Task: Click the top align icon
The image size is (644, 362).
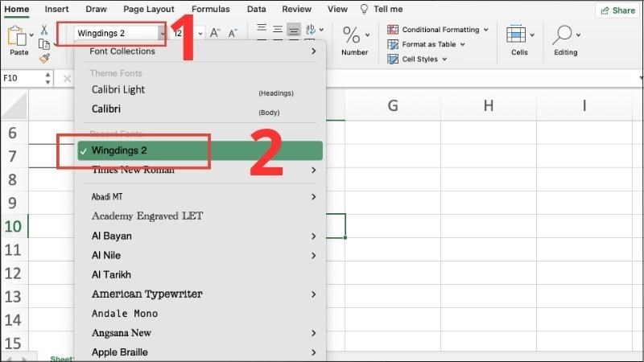Action: pyautogui.click(x=261, y=29)
